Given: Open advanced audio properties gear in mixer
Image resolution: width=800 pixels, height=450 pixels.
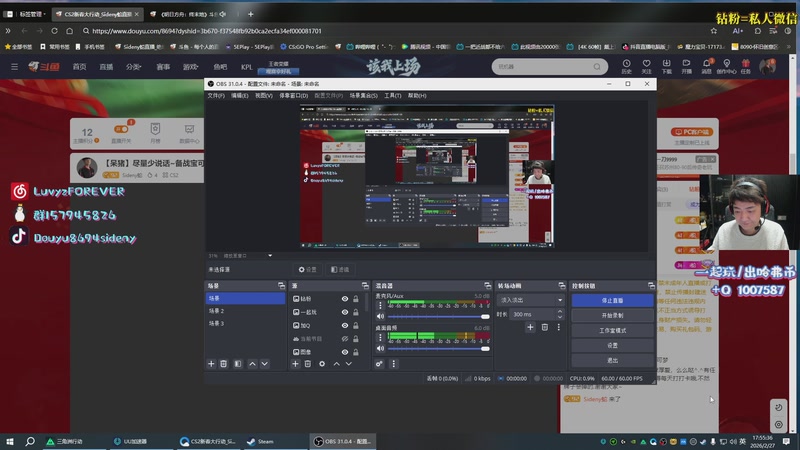Looking at the screenshot, I should pyautogui.click(x=379, y=364).
